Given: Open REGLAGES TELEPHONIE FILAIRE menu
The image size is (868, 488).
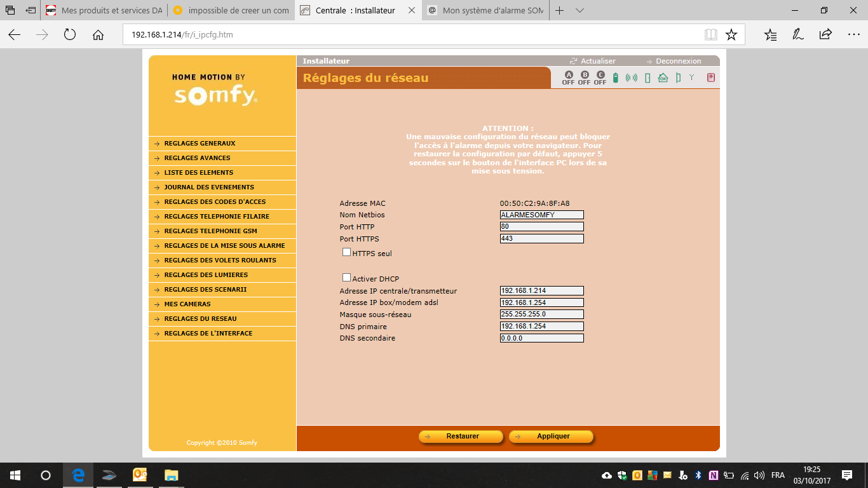Looking at the screenshot, I should [222, 217].
